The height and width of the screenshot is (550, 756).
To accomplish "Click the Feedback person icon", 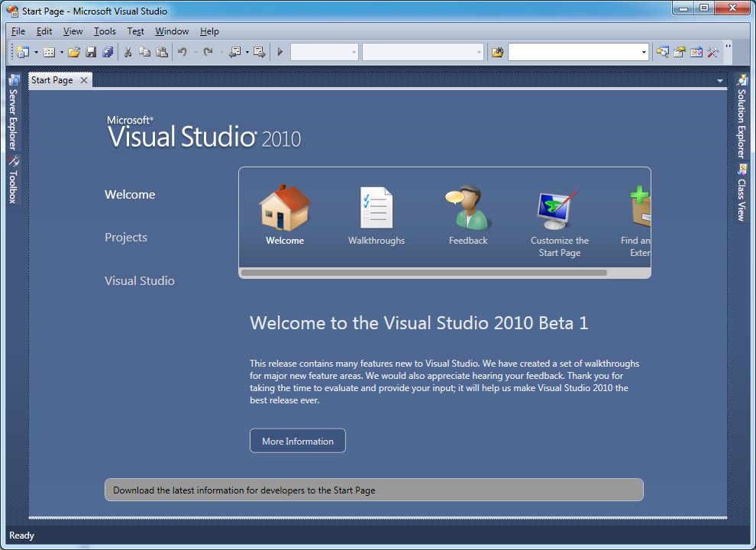I will tap(468, 208).
